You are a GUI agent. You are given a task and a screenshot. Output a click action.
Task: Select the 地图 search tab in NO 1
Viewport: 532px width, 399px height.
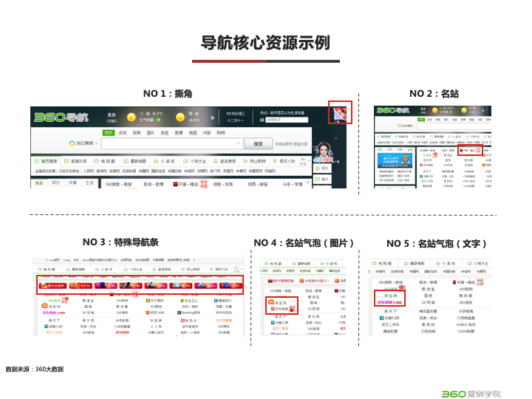(193, 133)
